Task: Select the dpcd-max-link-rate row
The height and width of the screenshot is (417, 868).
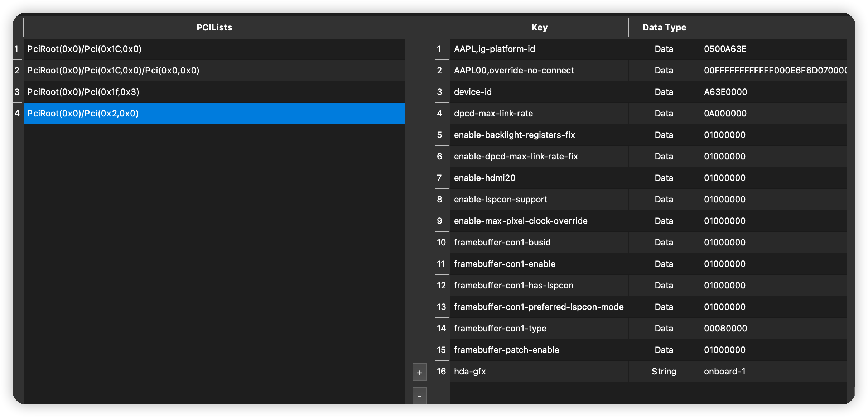Action: [519, 114]
